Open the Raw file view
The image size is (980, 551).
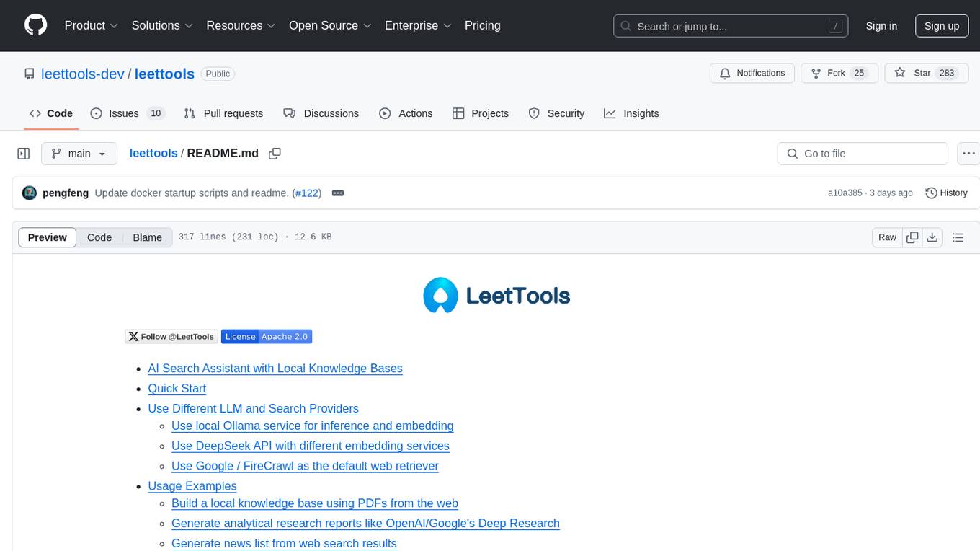coord(887,237)
